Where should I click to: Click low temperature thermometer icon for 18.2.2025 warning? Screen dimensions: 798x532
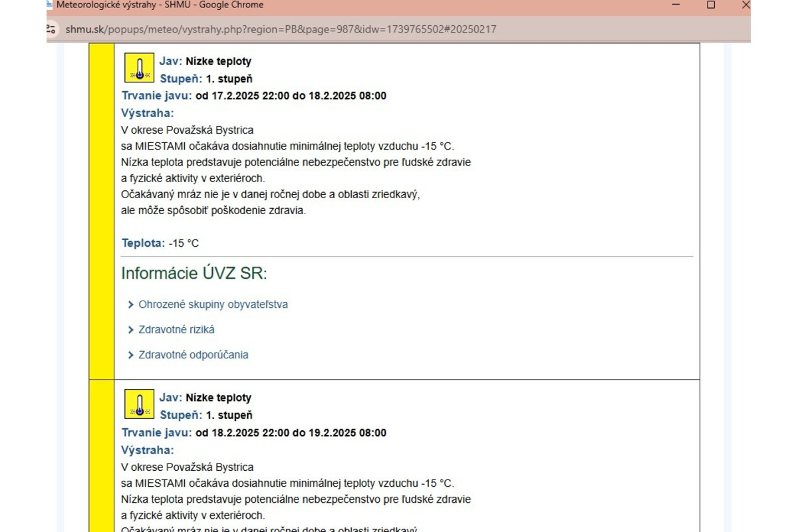(139, 404)
